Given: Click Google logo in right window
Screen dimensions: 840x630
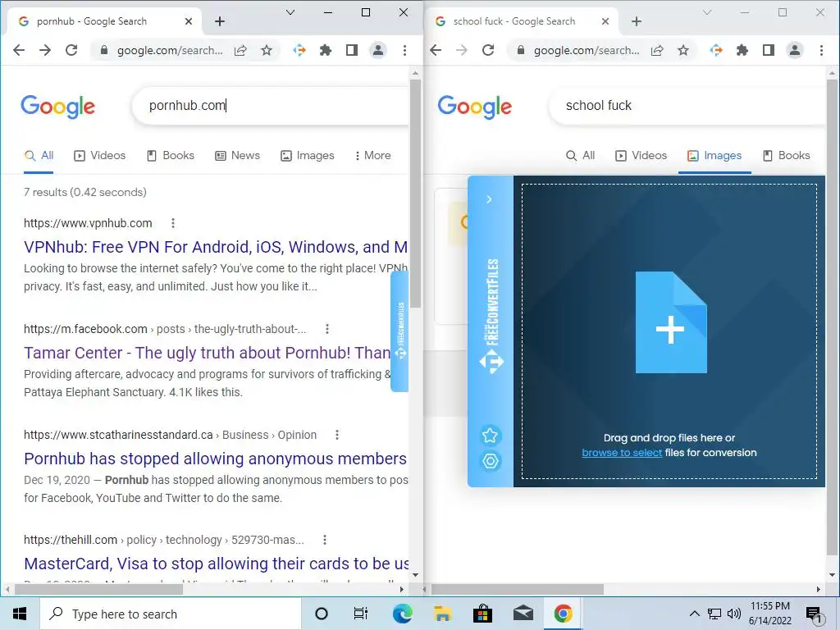Looking at the screenshot, I should tap(475, 107).
